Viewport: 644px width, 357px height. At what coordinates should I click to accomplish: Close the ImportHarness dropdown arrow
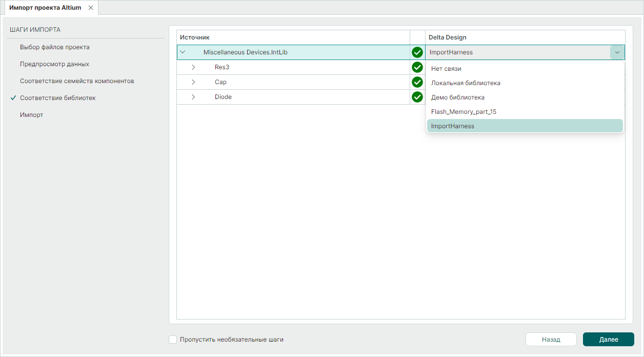pyautogui.click(x=617, y=52)
